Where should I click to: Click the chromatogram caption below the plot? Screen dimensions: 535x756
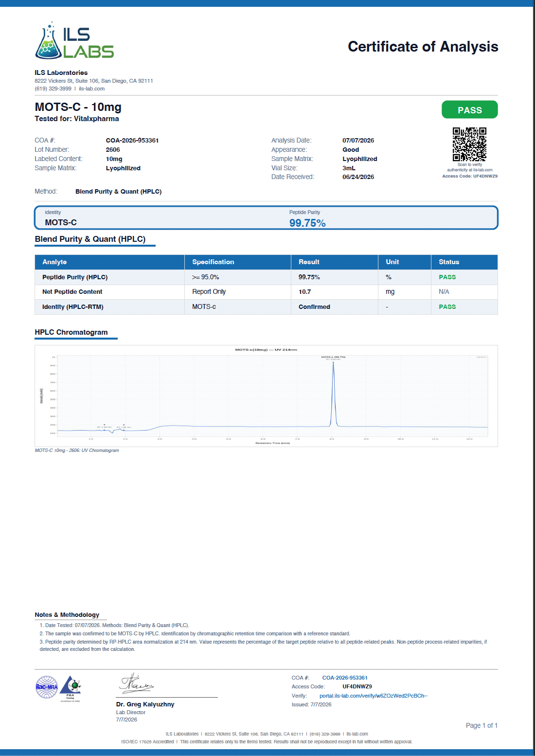click(77, 450)
